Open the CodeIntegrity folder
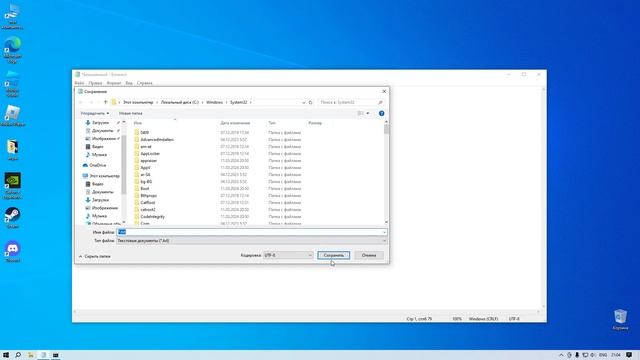Image resolution: width=640 pixels, height=360 pixels. (x=152, y=217)
